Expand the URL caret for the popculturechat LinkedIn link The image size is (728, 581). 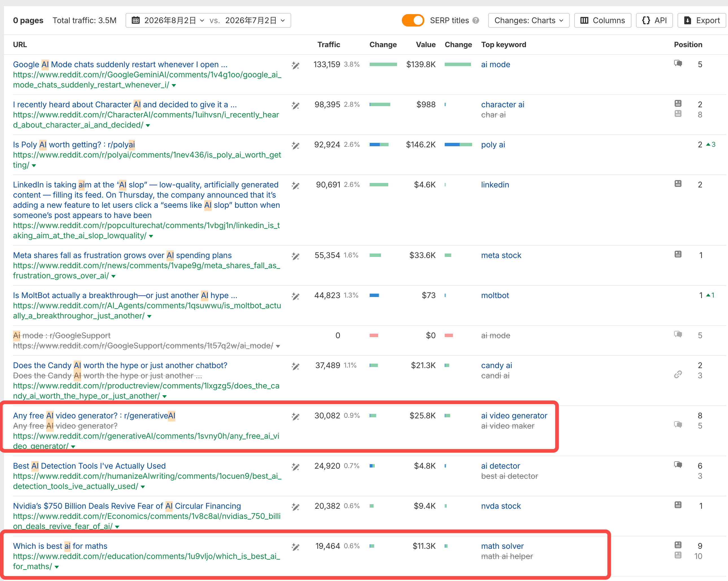[x=151, y=237]
